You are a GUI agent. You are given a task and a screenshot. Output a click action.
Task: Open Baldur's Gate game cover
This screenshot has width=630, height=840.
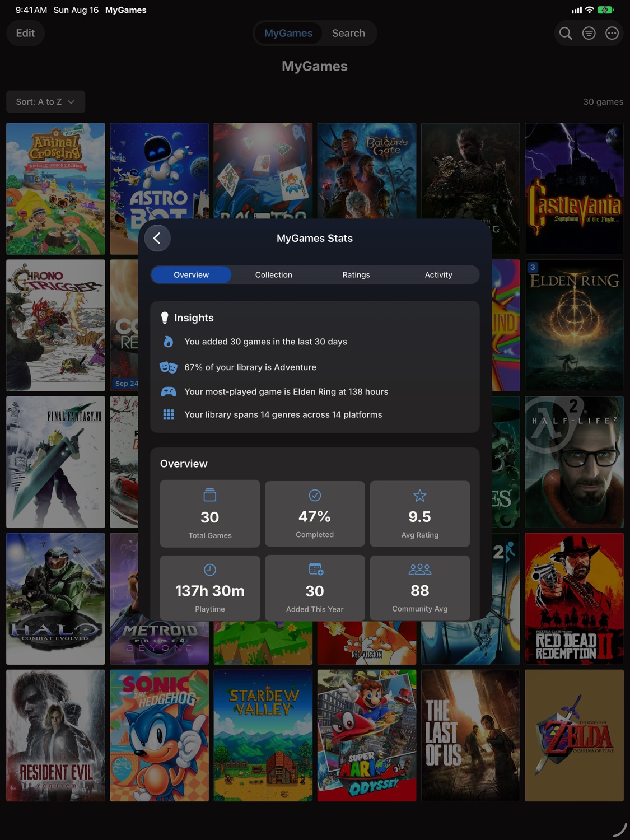point(367,171)
